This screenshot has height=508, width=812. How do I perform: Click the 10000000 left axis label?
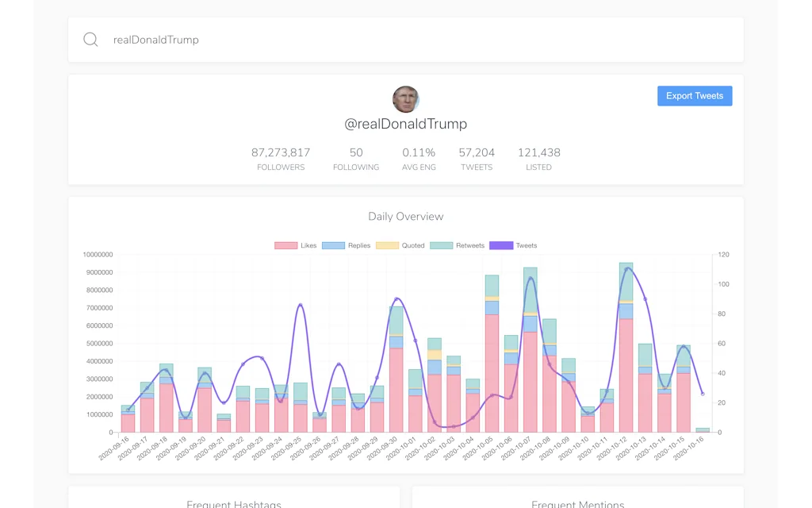[98, 255]
